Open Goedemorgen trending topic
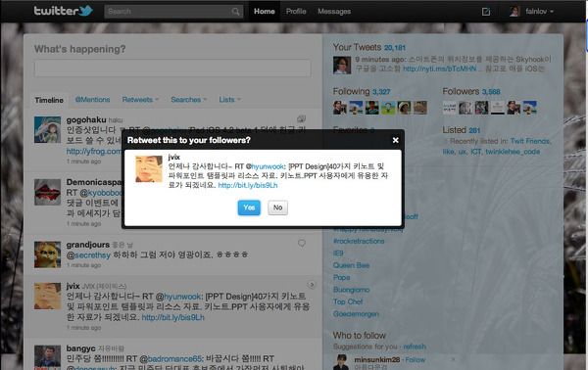Image resolution: width=588 pixels, height=370 pixels. pyautogui.click(x=356, y=314)
